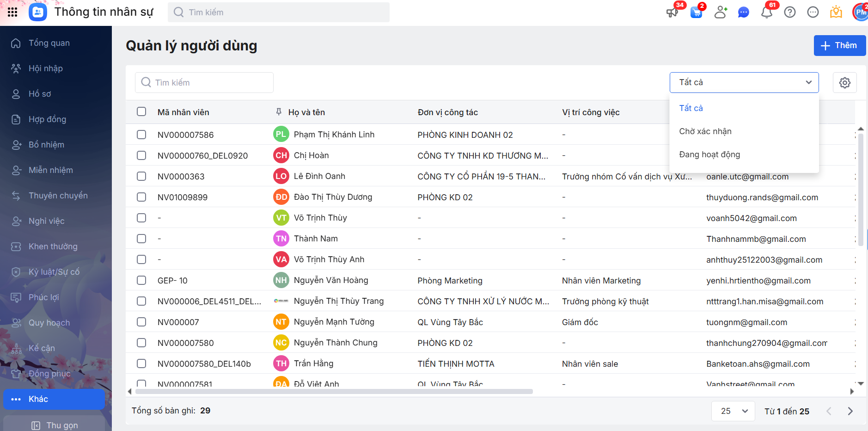
Task: Open the 25 page size dropdown
Action: 733,411
